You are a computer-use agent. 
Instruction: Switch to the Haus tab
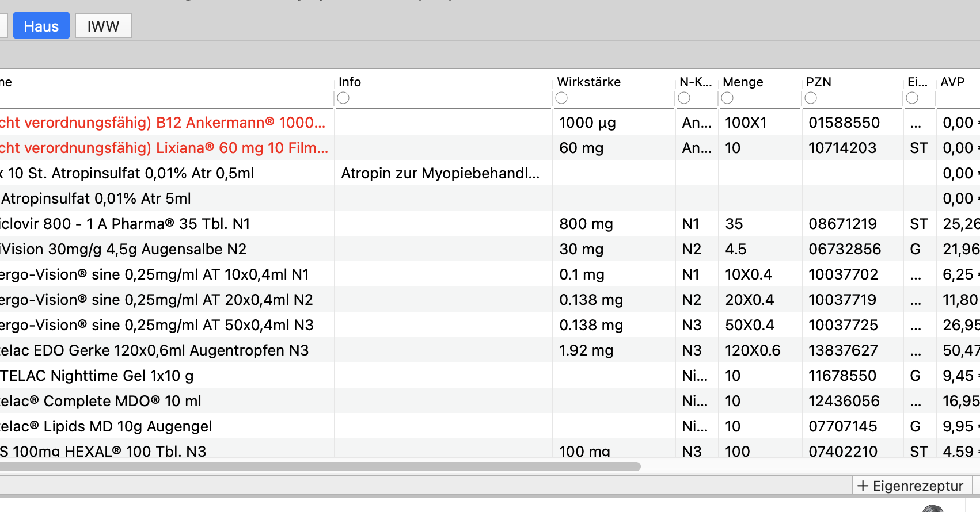tap(41, 26)
